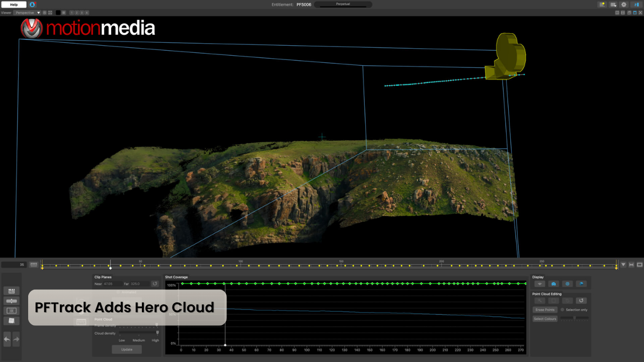Click the third Point Cloud Editing tool icon
Viewport: 644px width, 362px height.
click(x=568, y=301)
